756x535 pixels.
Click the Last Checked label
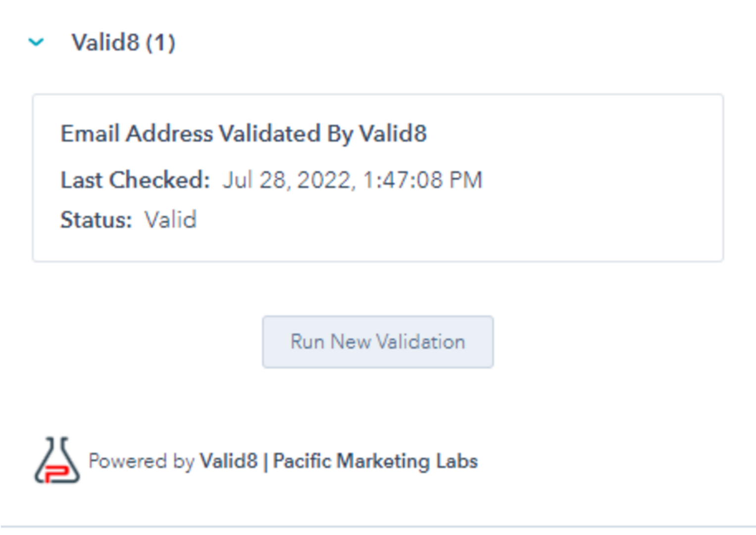click(x=135, y=180)
